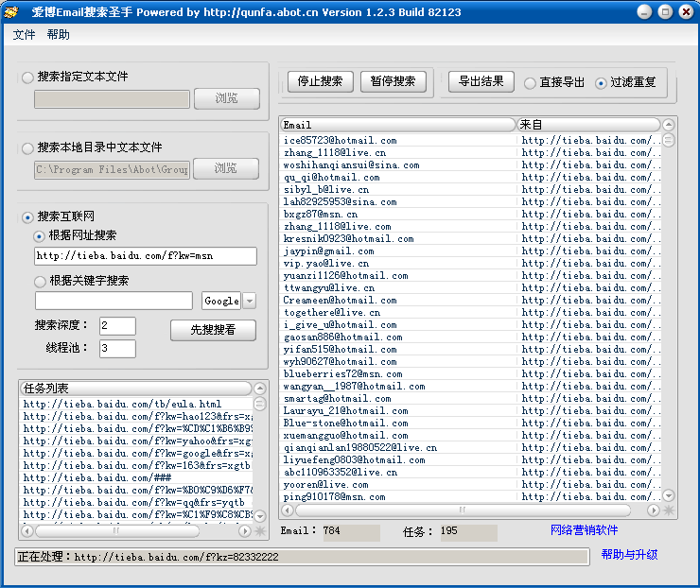
Task: Click the local directory path field
Action: coord(112,170)
